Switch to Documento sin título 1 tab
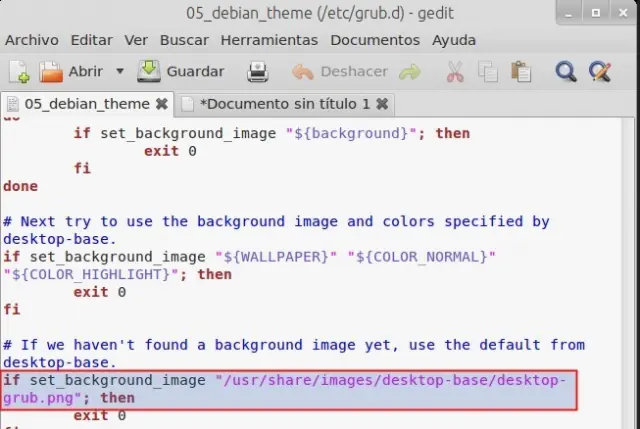640x429 pixels. tap(284, 104)
